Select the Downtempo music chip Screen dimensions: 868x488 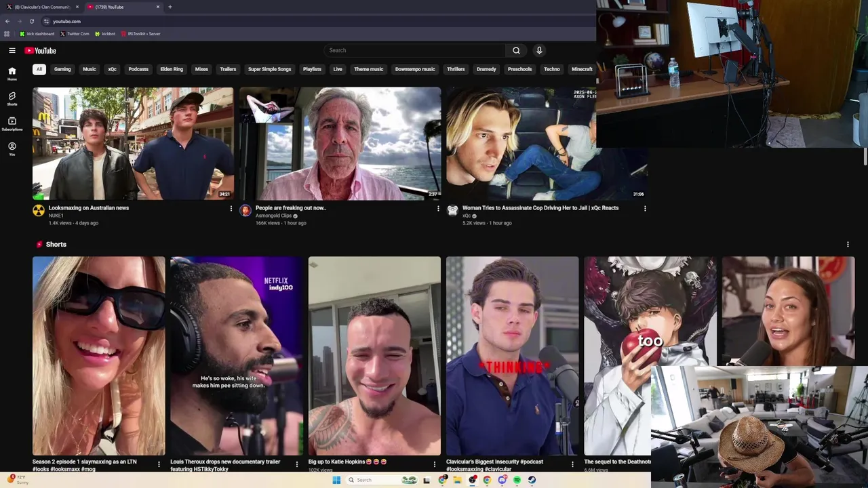coord(415,69)
